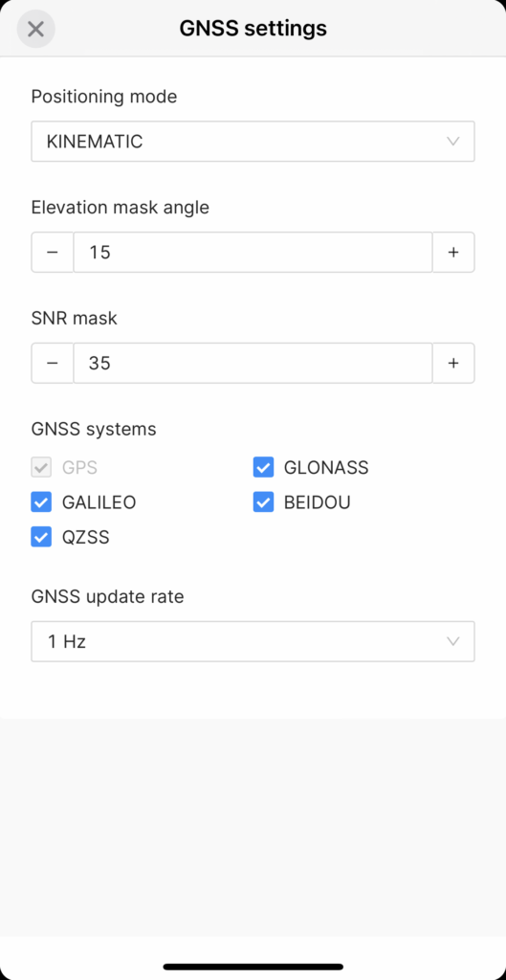Decrease the elevation mask angle value

pos(53,253)
